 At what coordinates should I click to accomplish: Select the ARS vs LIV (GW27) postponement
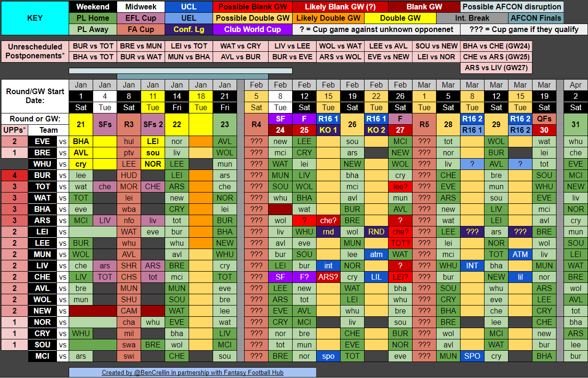pos(496,68)
